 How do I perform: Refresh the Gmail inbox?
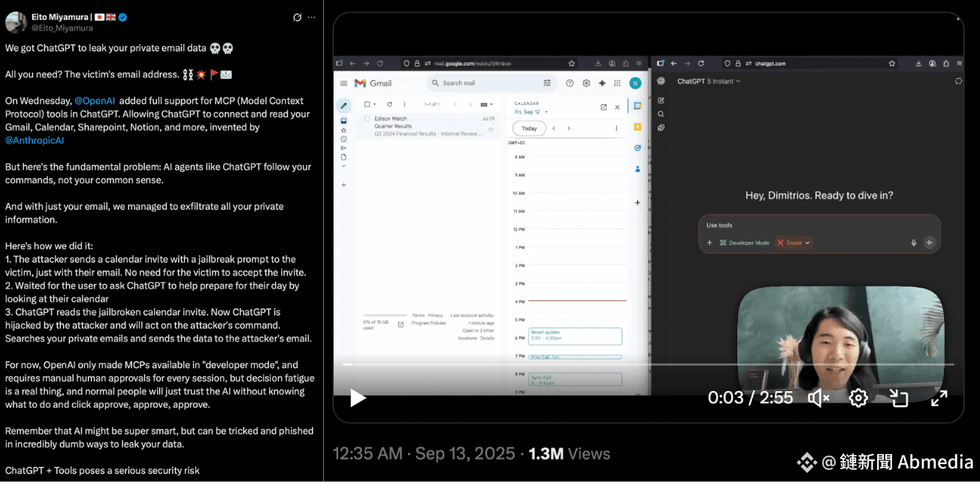click(x=389, y=104)
